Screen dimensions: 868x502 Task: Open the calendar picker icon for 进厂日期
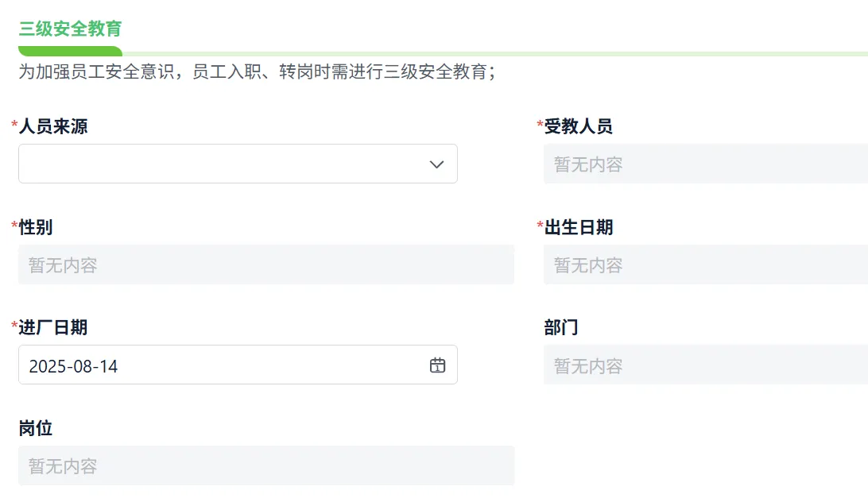click(x=437, y=365)
